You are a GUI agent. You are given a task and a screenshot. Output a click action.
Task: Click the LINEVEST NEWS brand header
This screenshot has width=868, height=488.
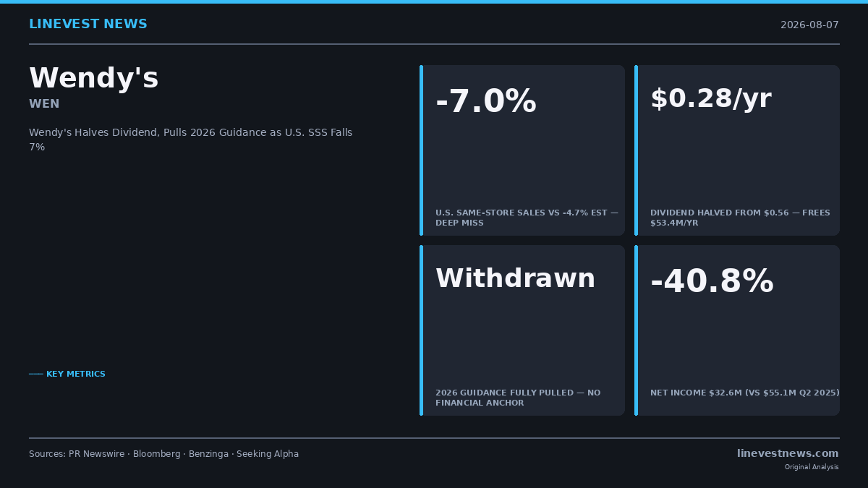tap(88, 24)
